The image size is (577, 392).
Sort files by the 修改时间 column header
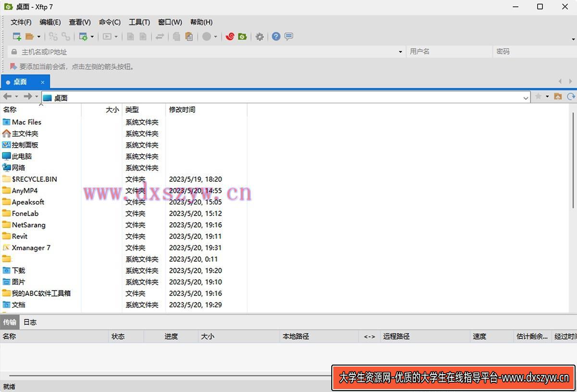click(x=206, y=110)
